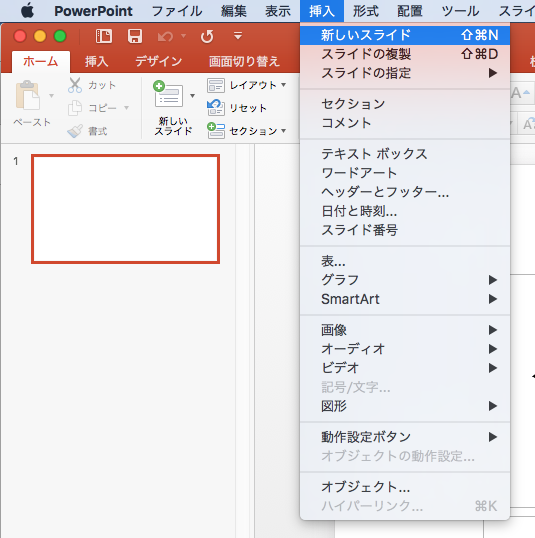
Task: Open the 表示 menu
Action: (x=278, y=11)
